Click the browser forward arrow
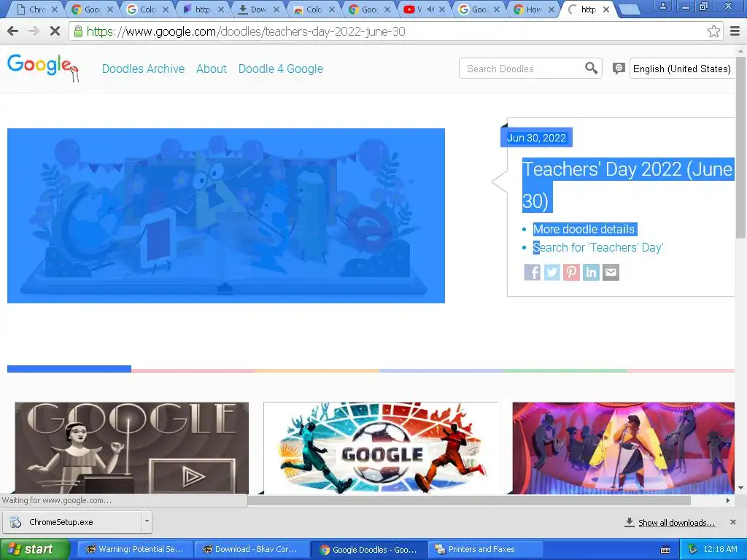747x560 pixels. [34, 31]
